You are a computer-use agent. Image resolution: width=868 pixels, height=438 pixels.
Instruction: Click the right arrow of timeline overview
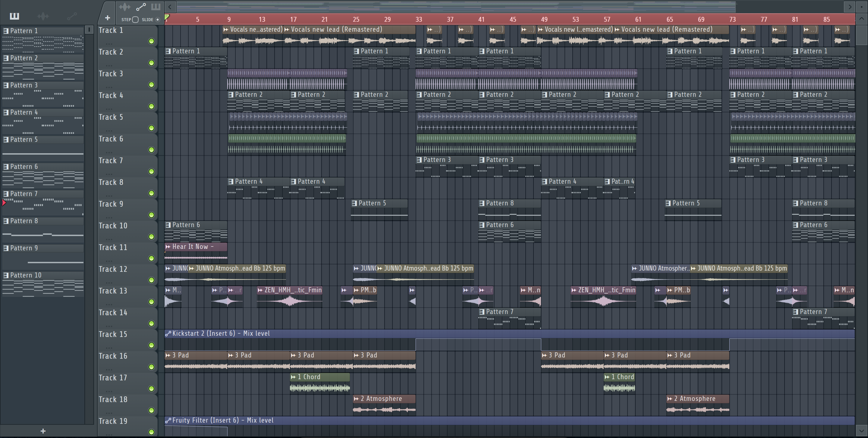(850, 7)
